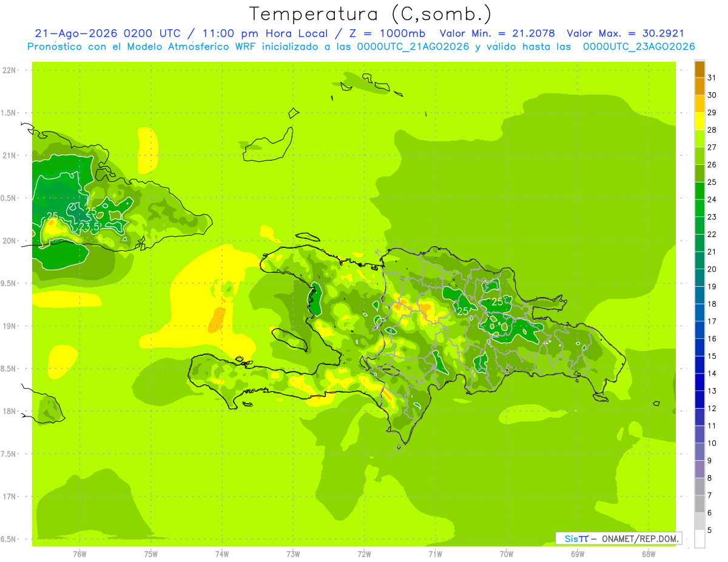The width and height of the screenshot is (728, 562).
Task: Click the colorbar scale value '20'
Action: (x=712, y=269)
